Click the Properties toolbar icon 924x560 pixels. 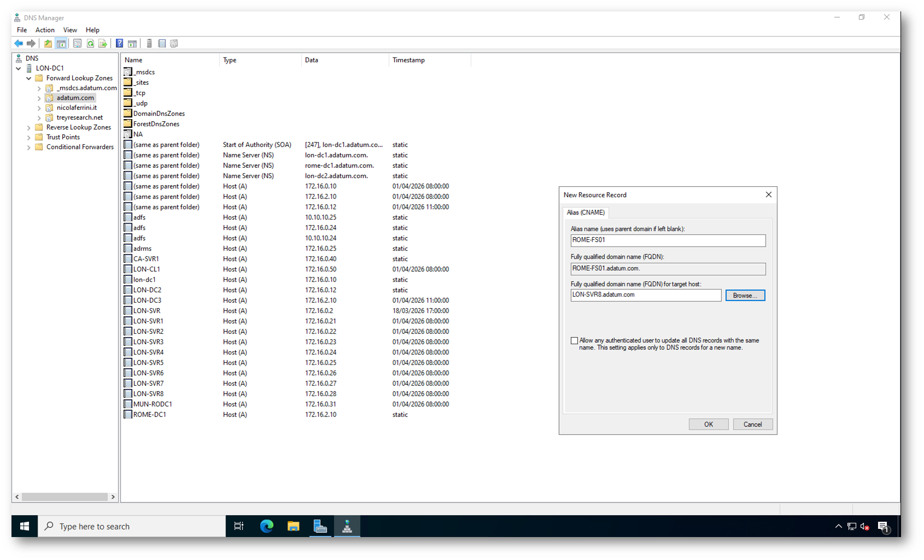[77, 44]
